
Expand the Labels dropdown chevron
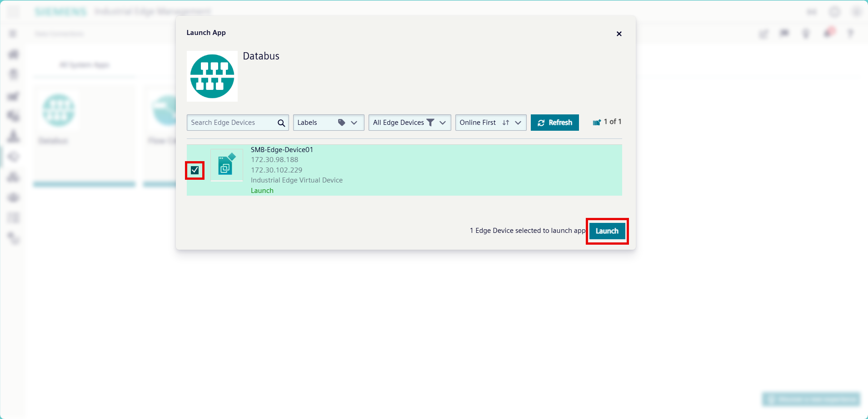click(354, 123)
